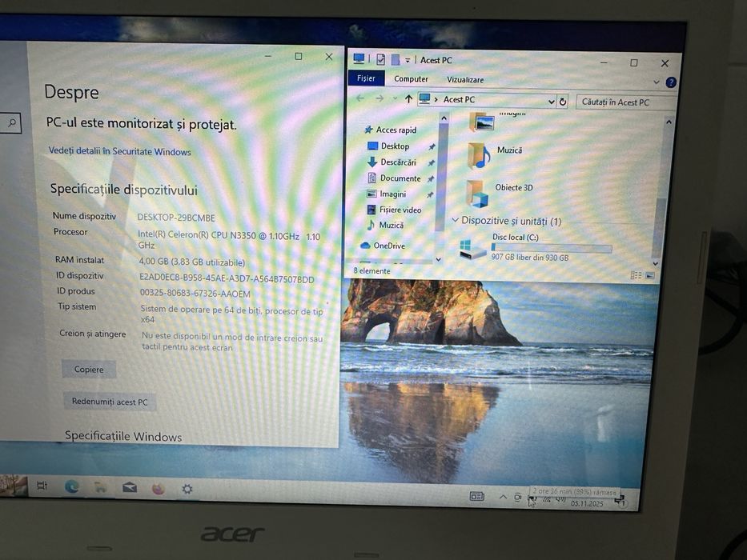Select the Imagini folder icon in main pane
The width and height of the screenshot is (747, 560).
[x=482, y=122]
